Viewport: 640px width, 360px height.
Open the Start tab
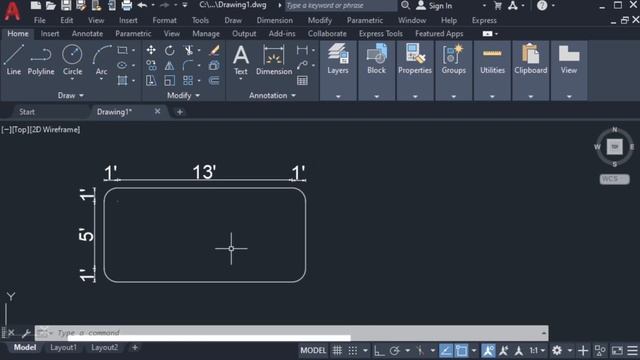(x=27, y=112)
